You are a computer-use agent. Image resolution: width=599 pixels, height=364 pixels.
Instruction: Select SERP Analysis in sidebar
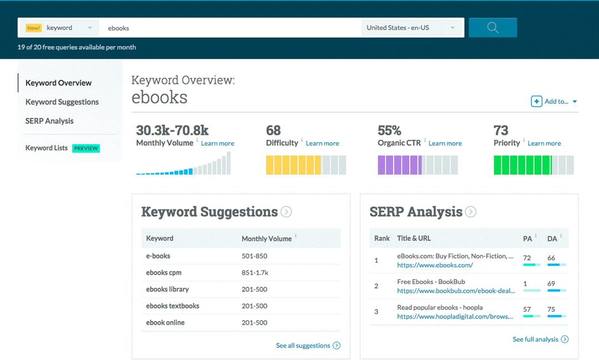(x=49, y=121)
